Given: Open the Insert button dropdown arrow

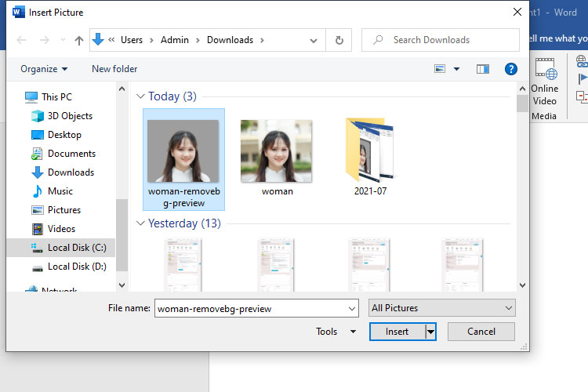Looking at the screenshot, I should point(430,332).
